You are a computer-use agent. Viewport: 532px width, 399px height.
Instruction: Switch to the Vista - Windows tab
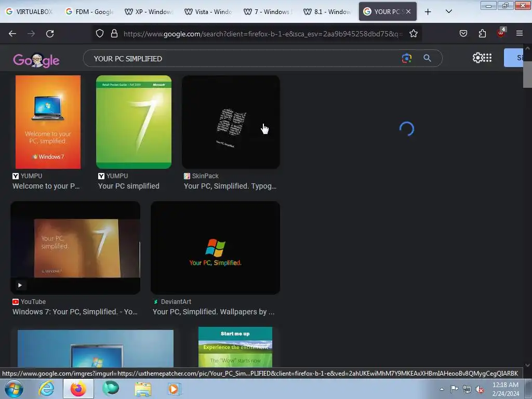pyautogui.click(x=208, y=11)
